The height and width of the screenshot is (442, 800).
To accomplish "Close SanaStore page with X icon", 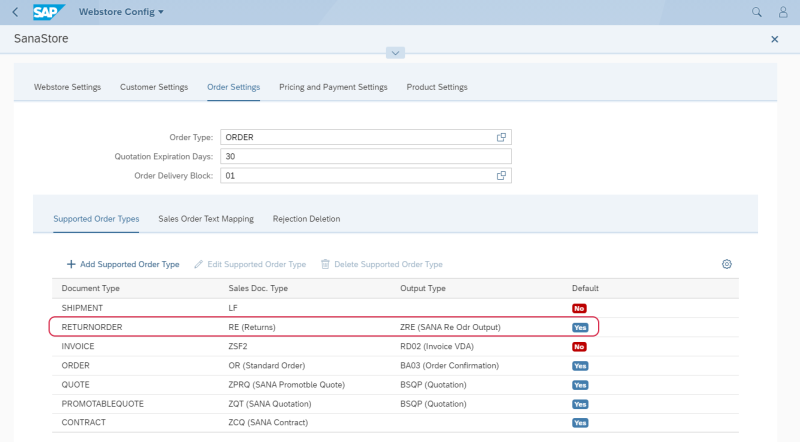I will 775,38.
